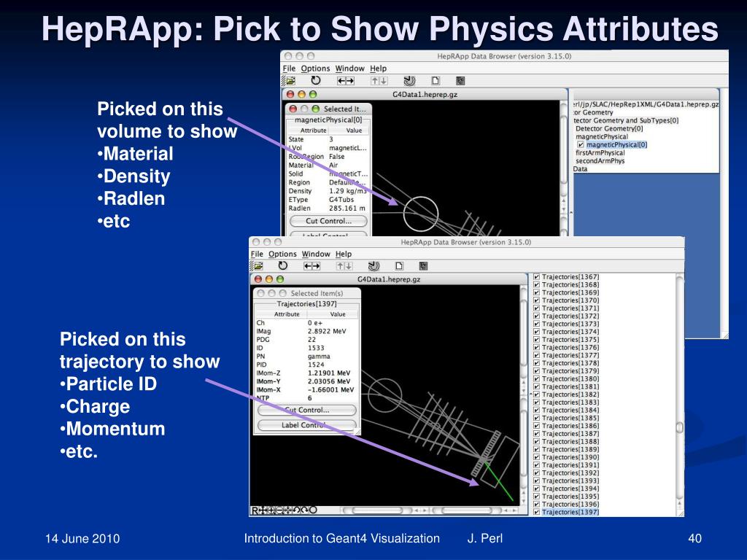747x560 pixels.
Task: Toggle Trajectories[1394] checkbox
Action: pos(537,489)
